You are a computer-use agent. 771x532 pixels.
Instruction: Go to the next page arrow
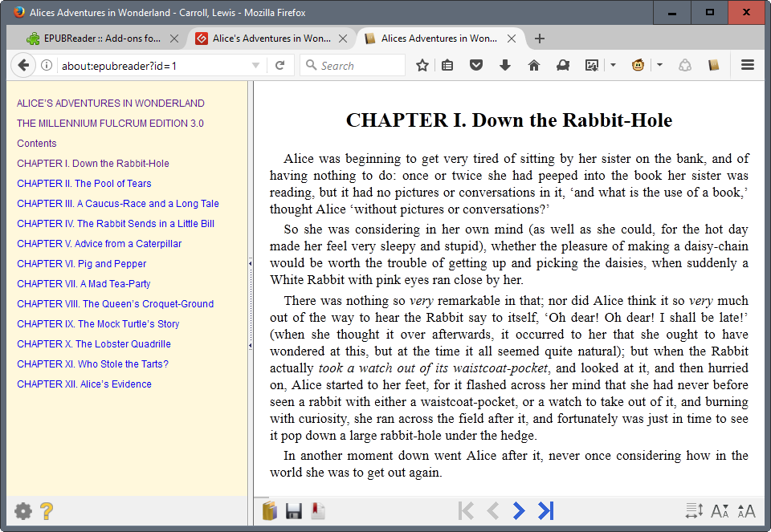pyautogui.click(x=518, y=511)
